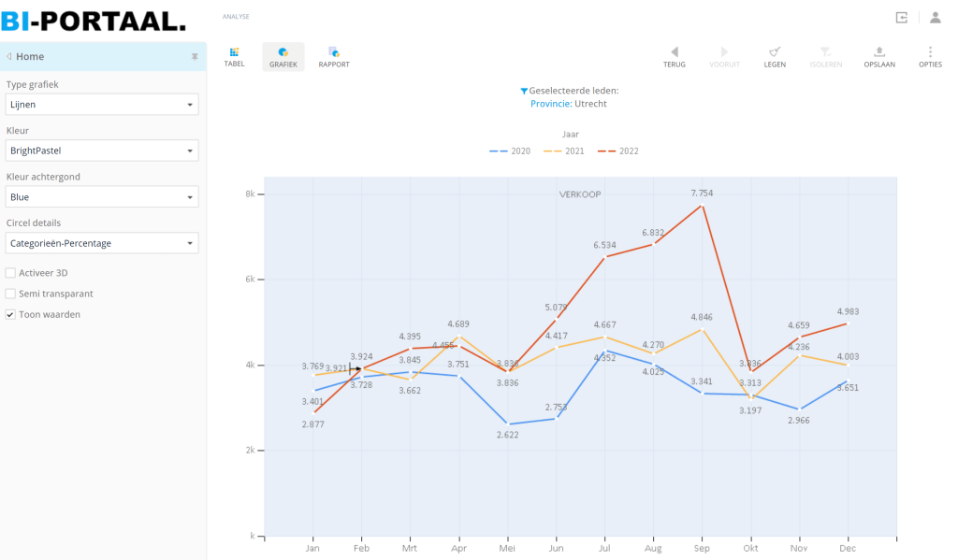
Task: Click the Provincie filter link
Action: point(550,104)
